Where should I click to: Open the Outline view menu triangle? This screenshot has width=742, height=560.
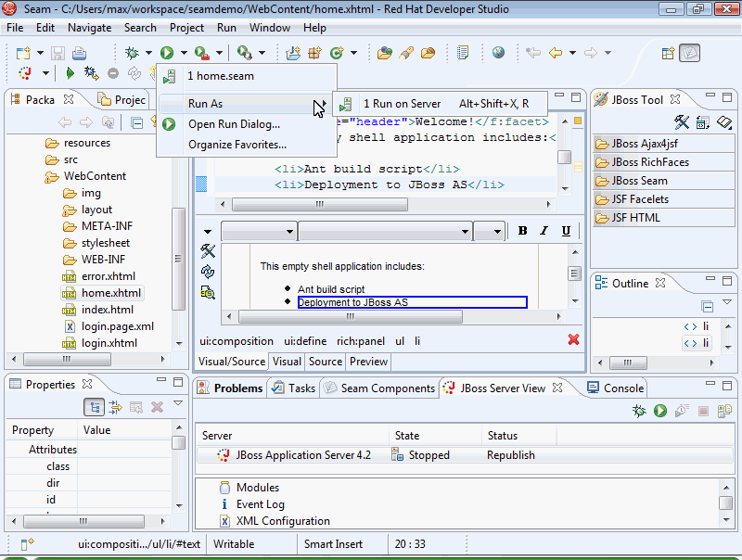pyautogui.click(x=727, y=302)
